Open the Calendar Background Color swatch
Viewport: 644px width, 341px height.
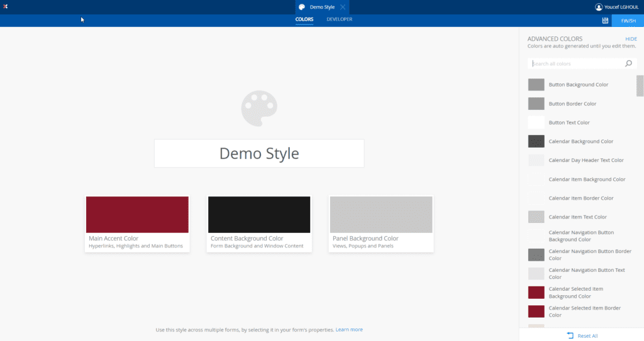[x=536, y=141]
